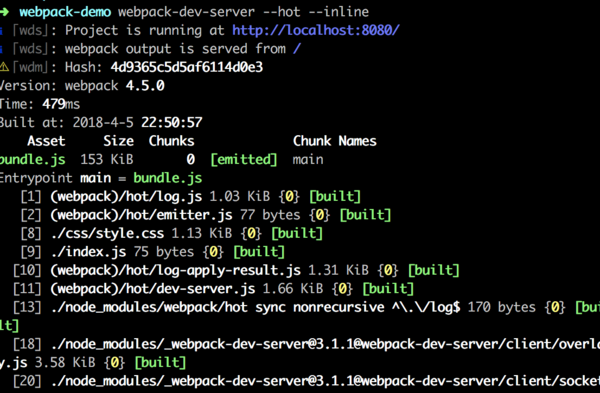Click the module index [13]
Viewport: 600px width, 393px height.
[27, 307]
